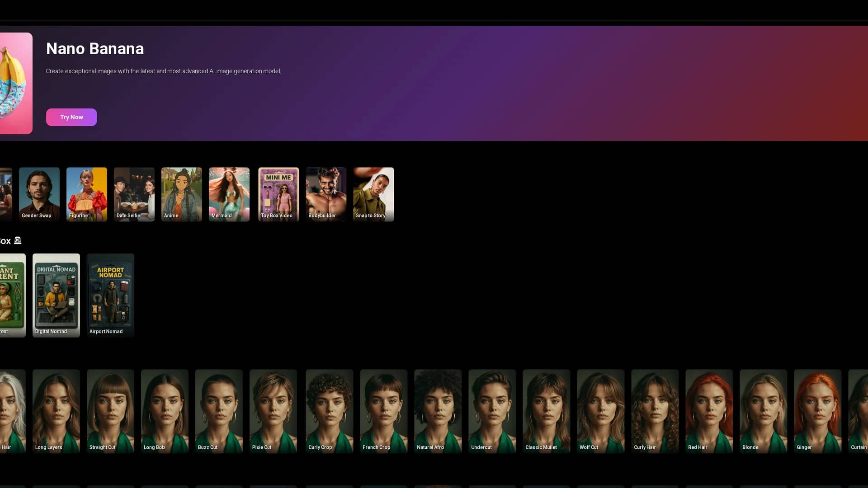Viewport: 868px width, 488px height.
Task: Choose the Buzz Cut hairstyle
Action: [219, 411]
